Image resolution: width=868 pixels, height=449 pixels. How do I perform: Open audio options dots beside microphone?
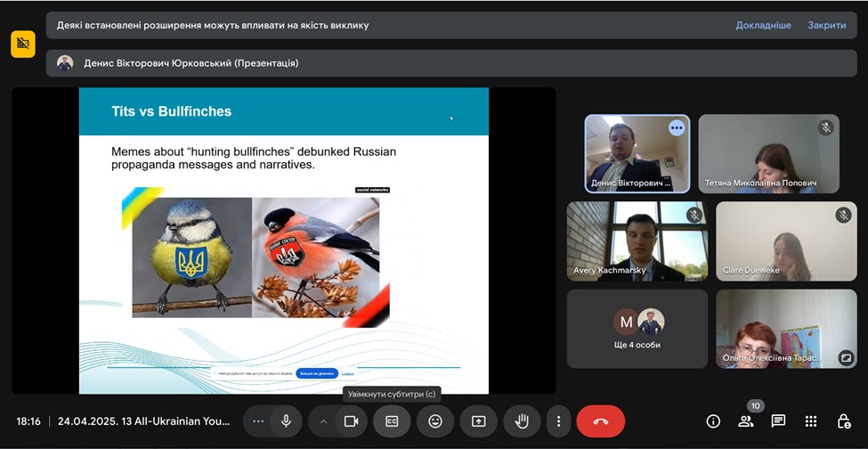click(258, 421)
